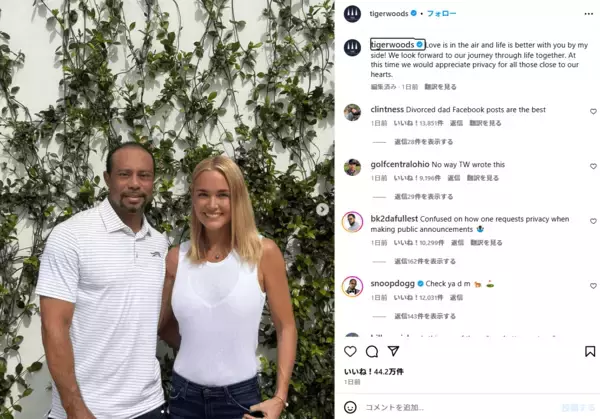This screenshot has width=600, height=419.
Task: Click the blue フォロー follow button
Action: coord(441,13)
